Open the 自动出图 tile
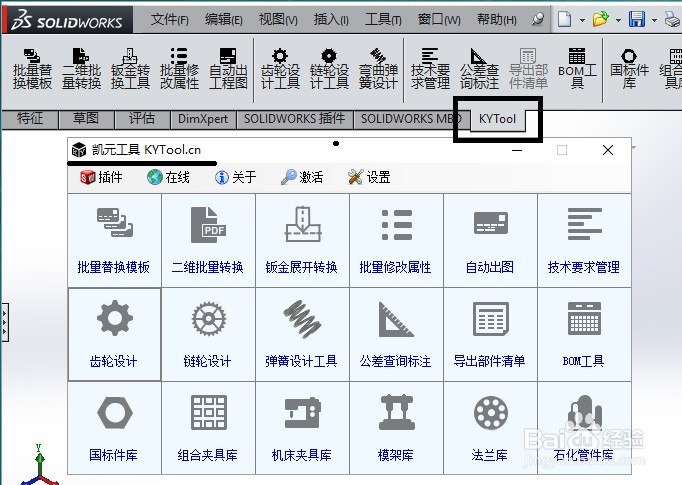682x485 pixels. (490, 241)
